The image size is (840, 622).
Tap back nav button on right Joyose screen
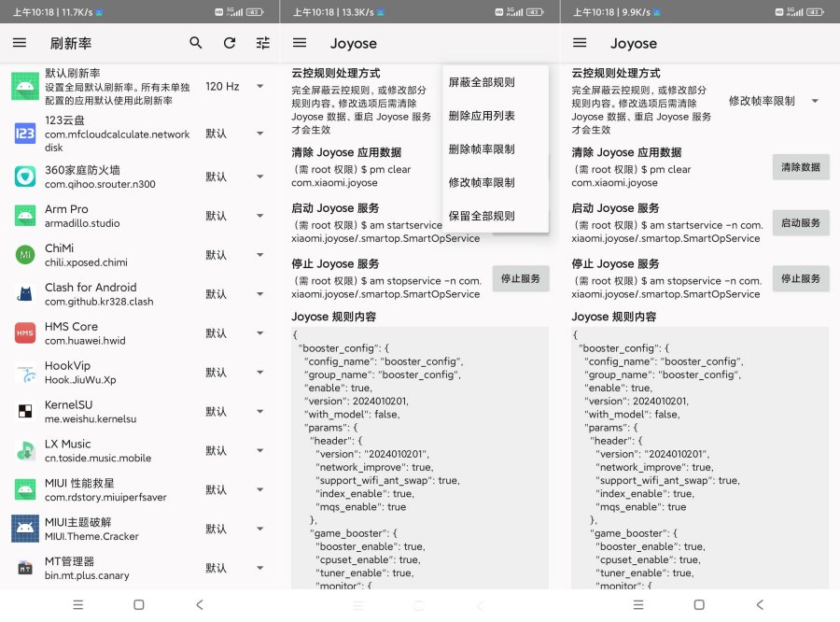760,605
